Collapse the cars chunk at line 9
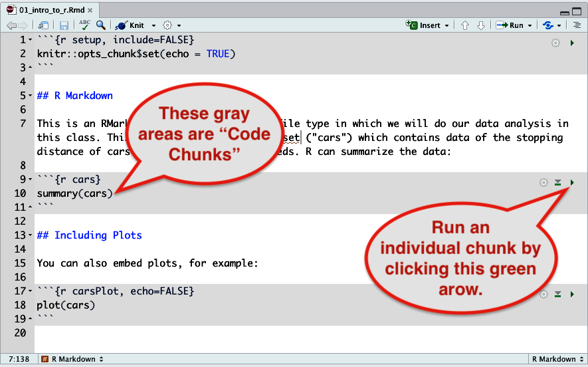Viewport: 588px width, 367px height. click(31, 180)
